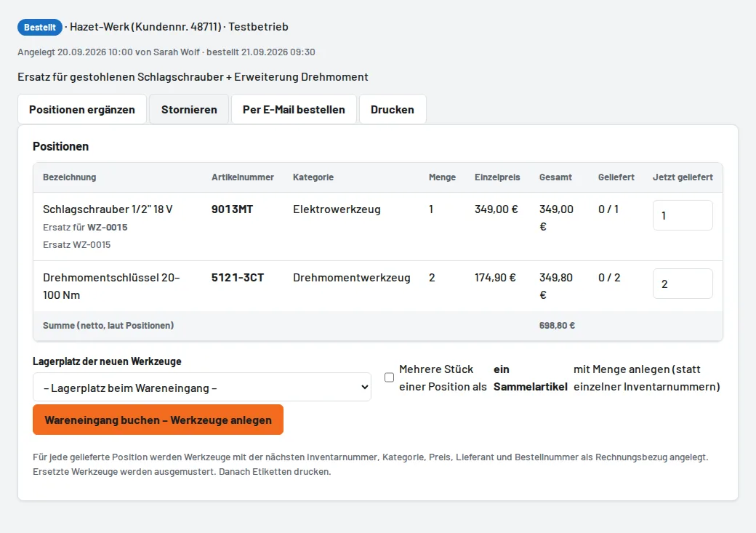This screenshot has width=756, height=533.
Task: Focus delivered quantity field for Schlagschrauber
Action: (x=683, y=215)
